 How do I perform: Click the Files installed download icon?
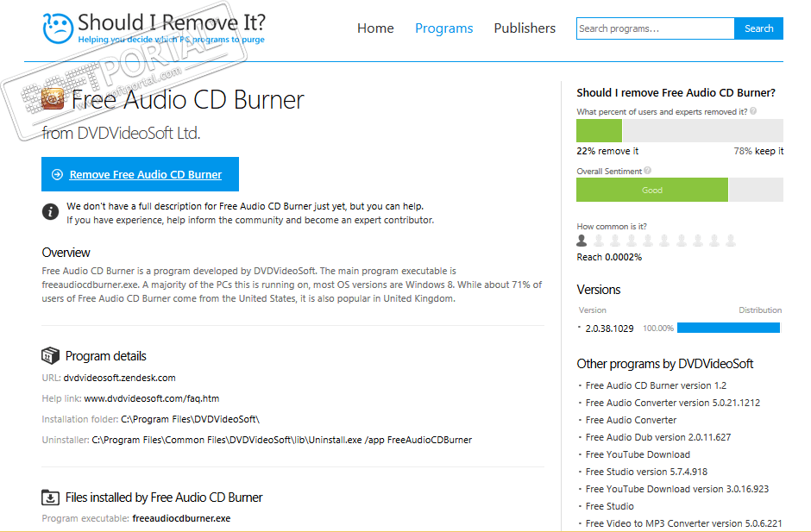(51, 498)
